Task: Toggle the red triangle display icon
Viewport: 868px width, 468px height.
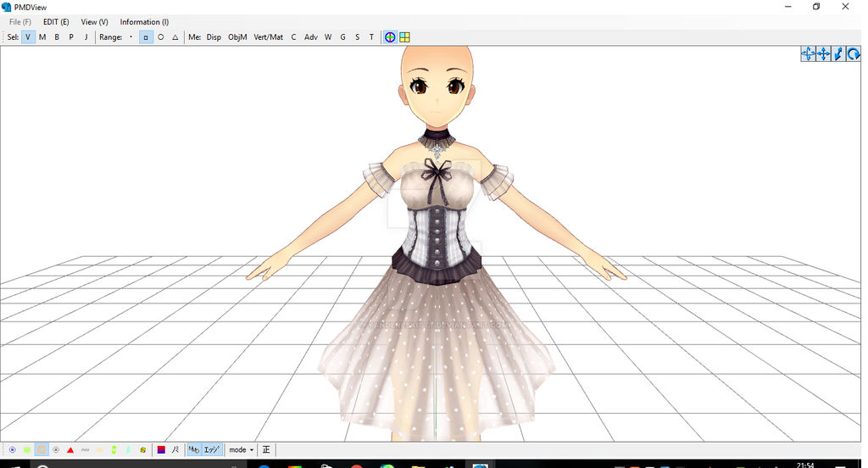Action: 70,449
